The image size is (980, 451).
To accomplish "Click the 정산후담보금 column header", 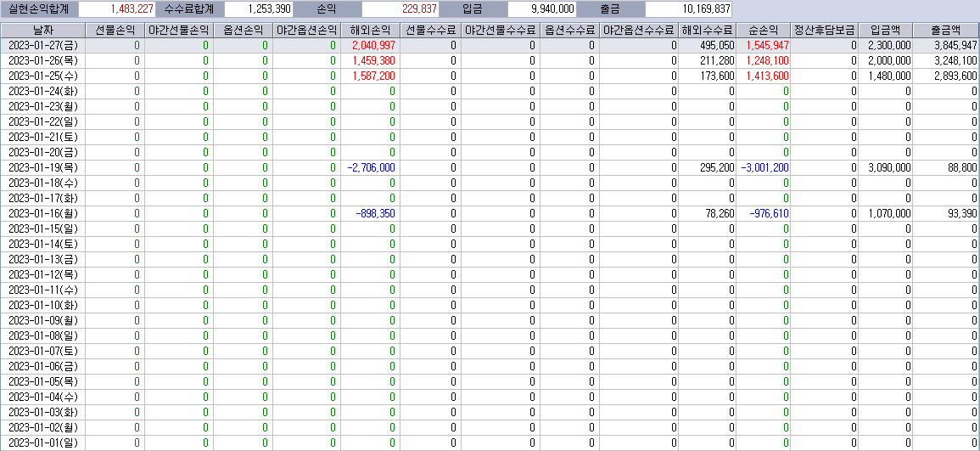I will point(826,30).
